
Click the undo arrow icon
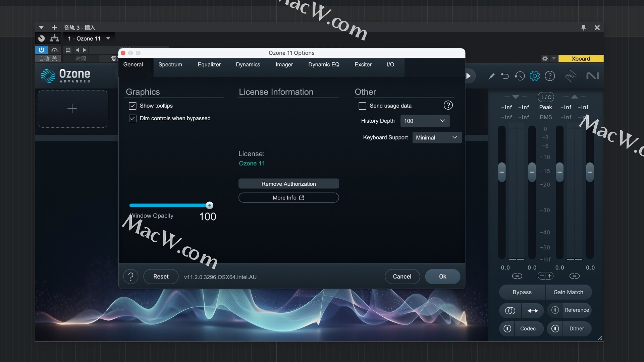coord(504,76)
